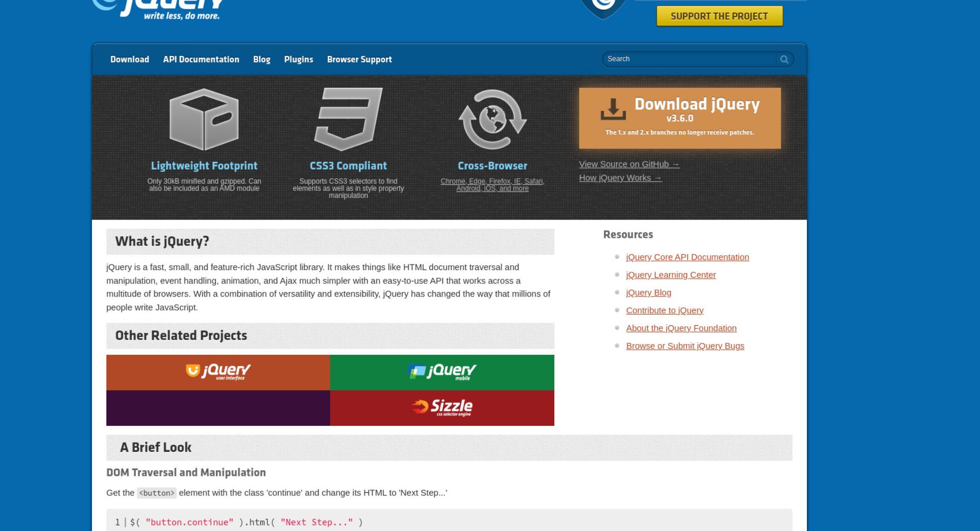Click 'Supports CSS3 selectors' description text
Screen dimensions: 980x531
[348, 188]
